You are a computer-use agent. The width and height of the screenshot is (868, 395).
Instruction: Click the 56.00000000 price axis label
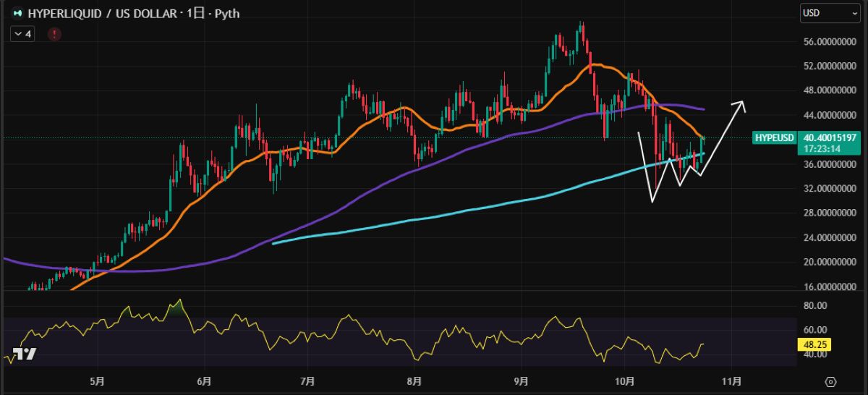830,41
